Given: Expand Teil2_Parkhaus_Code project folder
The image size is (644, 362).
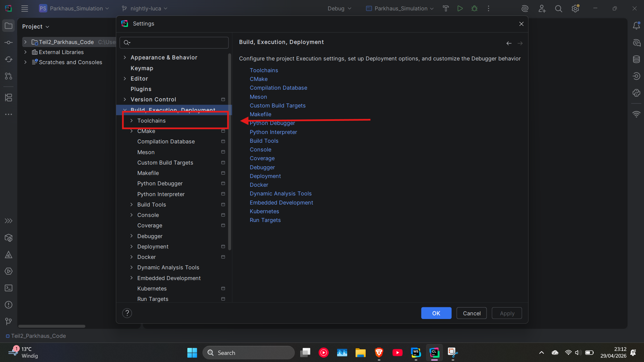Looking at the screenshot, I should coord(26,42).
